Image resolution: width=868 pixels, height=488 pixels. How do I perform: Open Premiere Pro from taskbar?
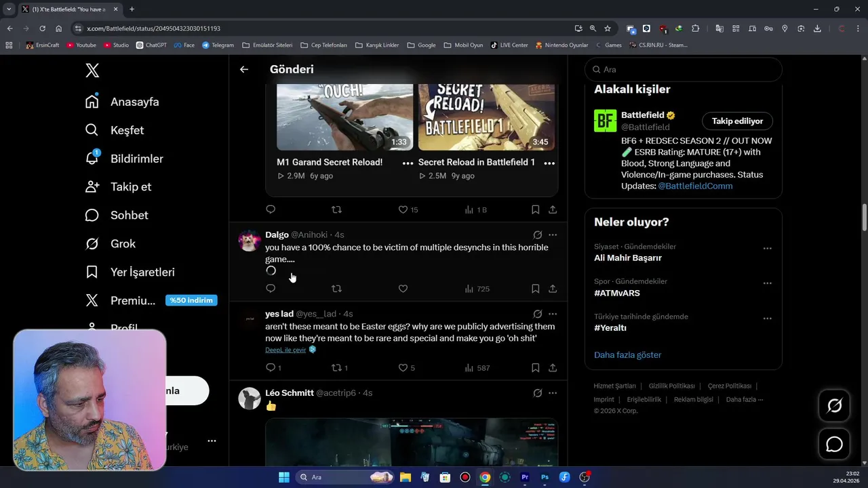525,477
